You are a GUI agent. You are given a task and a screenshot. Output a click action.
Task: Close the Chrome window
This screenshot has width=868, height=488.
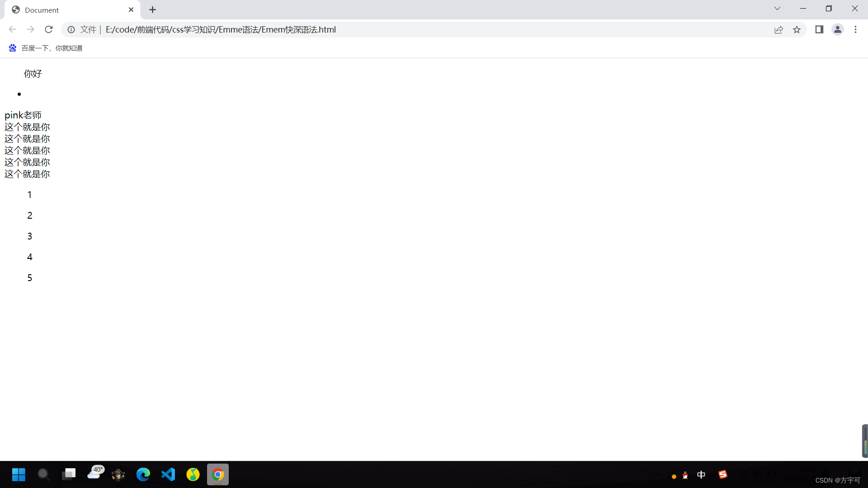855,9
